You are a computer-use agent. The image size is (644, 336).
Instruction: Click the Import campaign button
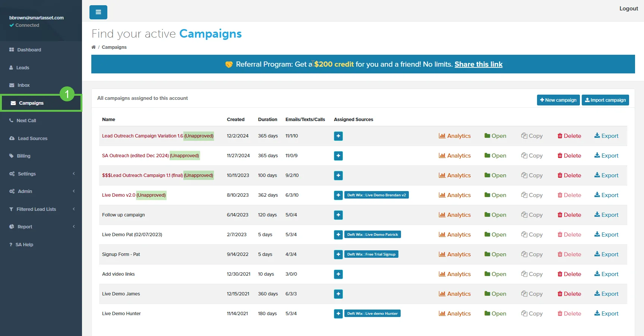[x=605, y=100]
